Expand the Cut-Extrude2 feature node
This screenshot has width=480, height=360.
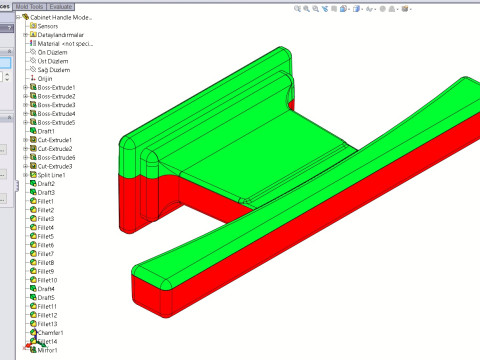(x=25, y=149)
